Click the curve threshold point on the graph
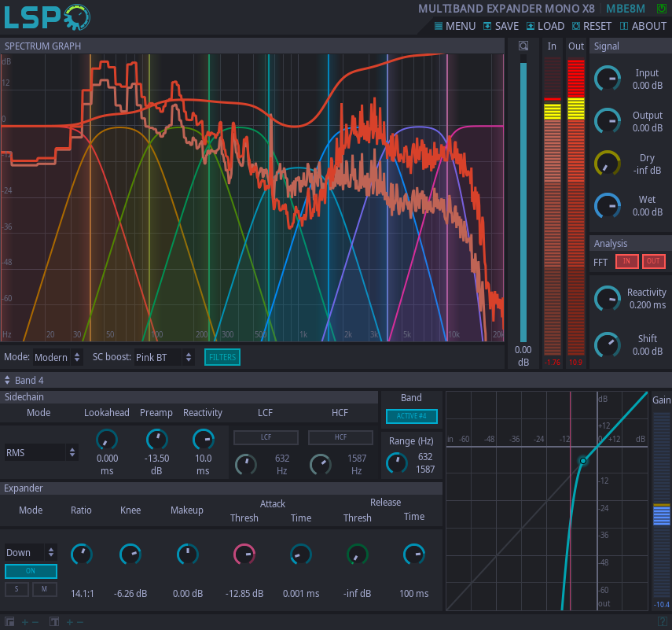This screenshot has width=672, height=630. [x=583, y=461]
